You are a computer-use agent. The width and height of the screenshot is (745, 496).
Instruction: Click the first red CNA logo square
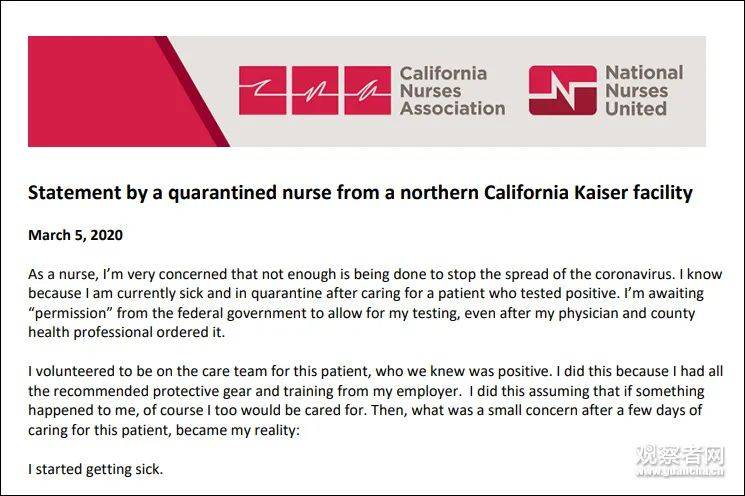262,90
